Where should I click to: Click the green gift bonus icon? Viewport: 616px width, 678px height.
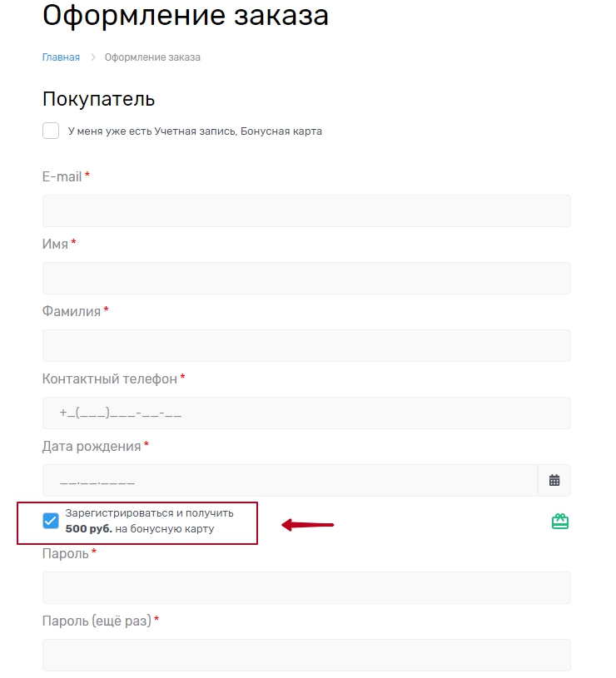[x=560, y=522]
